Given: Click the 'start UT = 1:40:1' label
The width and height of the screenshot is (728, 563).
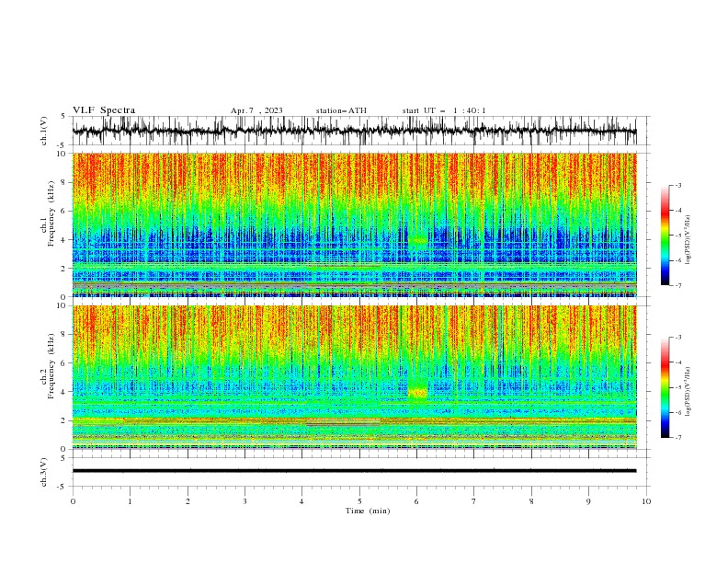Looking at the screenshot, I should point(444,110).
